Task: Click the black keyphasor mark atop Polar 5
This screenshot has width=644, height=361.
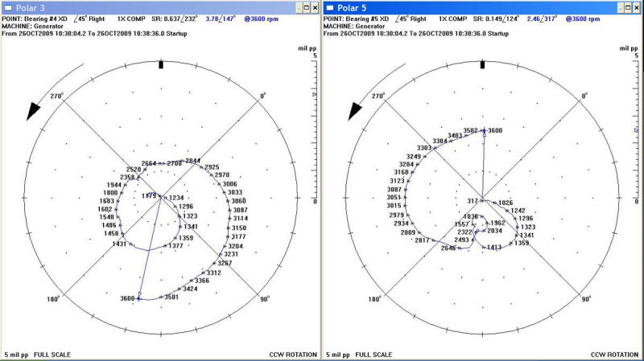Action: pyautogui.click(x=482, y=64)
